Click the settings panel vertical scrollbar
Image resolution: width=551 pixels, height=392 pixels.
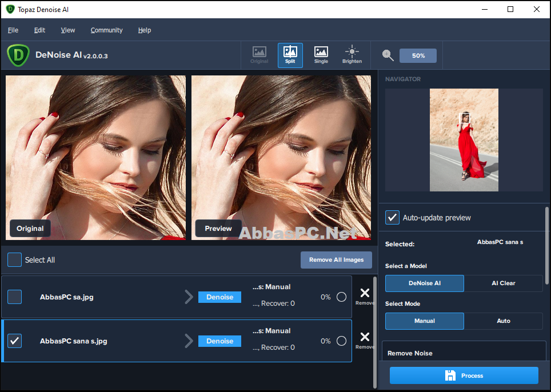click(547, 246)
